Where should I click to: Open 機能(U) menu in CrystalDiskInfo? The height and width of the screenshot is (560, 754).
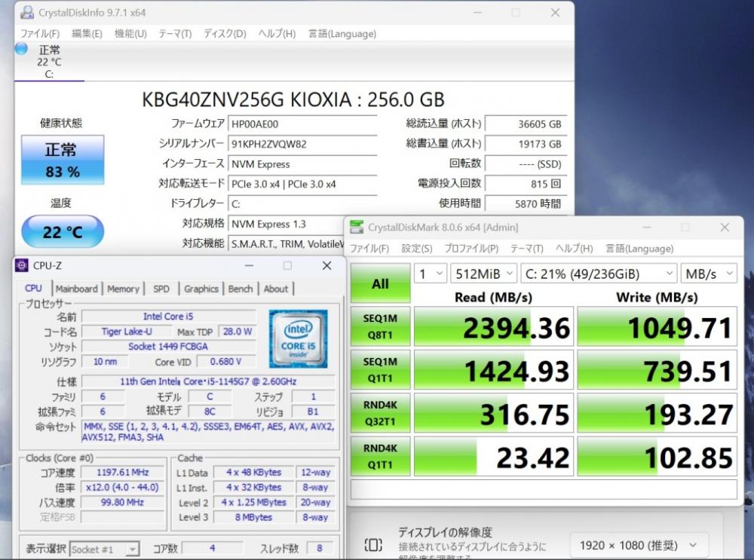(130, 34)
